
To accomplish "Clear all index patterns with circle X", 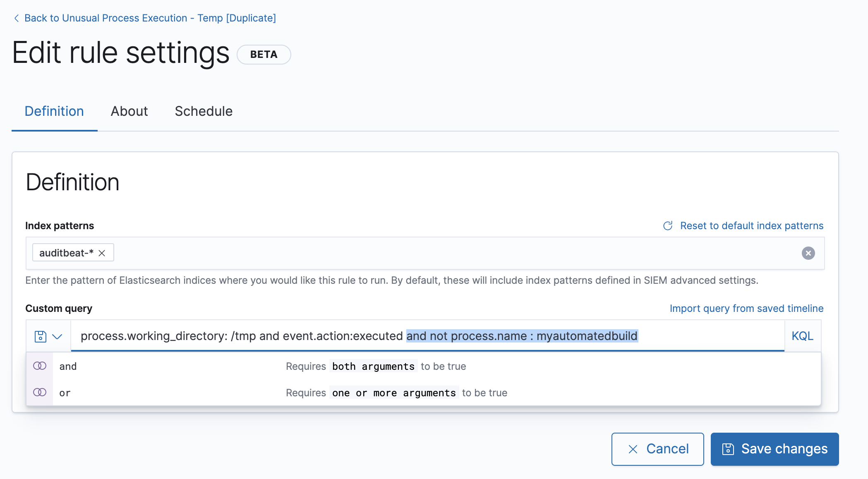I will tap(808, 253).
